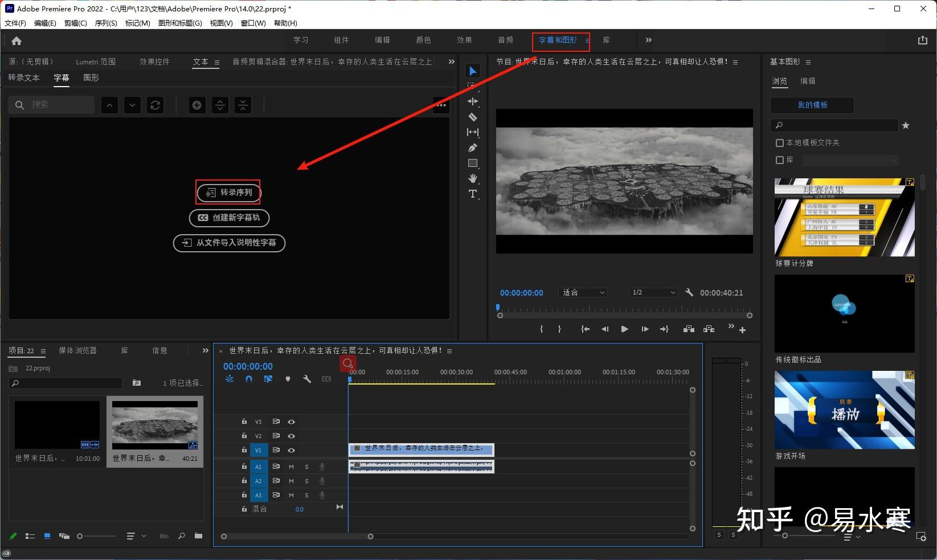Click the 创建新字幕轨 button
The width and height of the screenshot is (937, 560).
click(x=229, y=218)
